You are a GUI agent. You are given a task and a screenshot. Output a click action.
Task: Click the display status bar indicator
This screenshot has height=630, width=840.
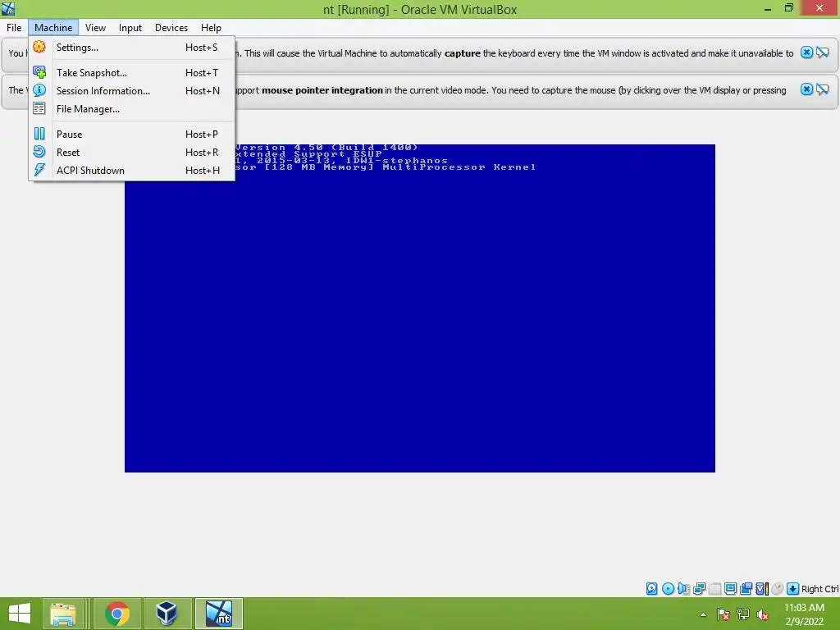730,589
